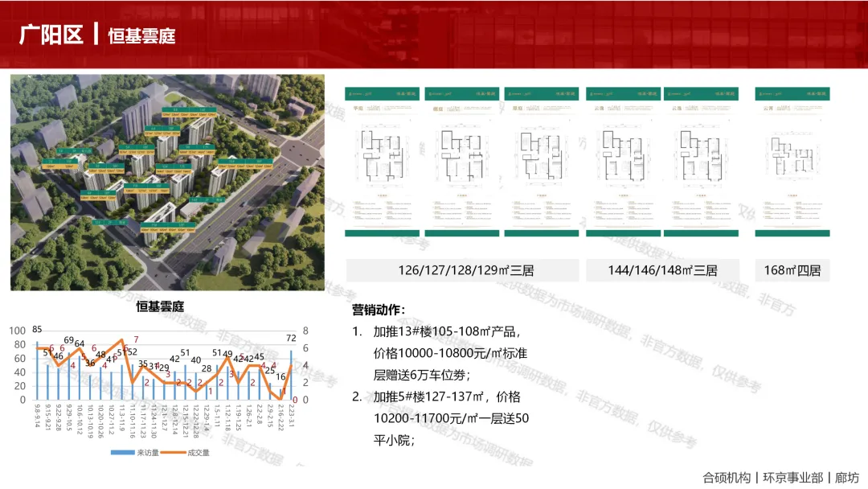Click the data label 69 on the chart

(x=68, y=340)
